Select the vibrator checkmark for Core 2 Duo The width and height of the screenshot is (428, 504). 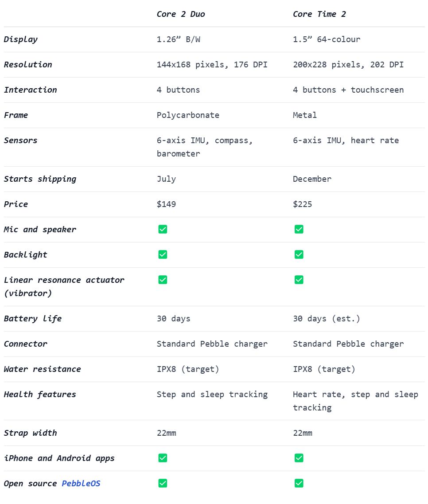[163, 280]
